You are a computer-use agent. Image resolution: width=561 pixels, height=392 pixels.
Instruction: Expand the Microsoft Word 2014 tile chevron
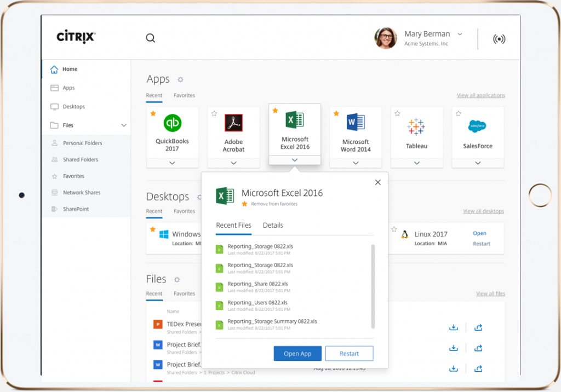pyautogui.click(x=356, y=163)
